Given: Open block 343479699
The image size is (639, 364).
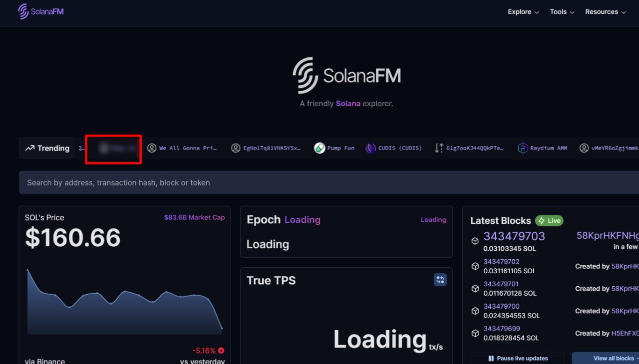Looking at the screenshot, I should [501, 329].
